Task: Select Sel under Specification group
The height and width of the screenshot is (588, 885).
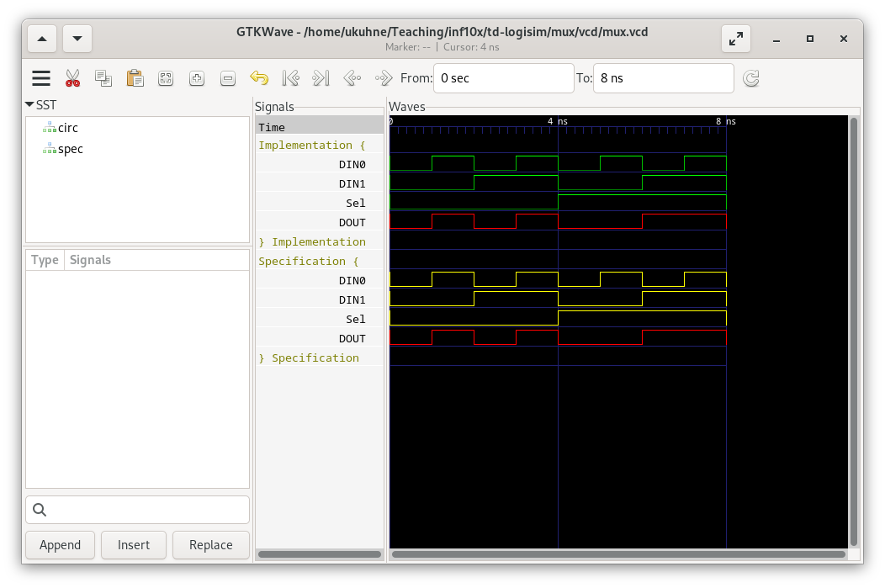Action: tap(320, 319)
